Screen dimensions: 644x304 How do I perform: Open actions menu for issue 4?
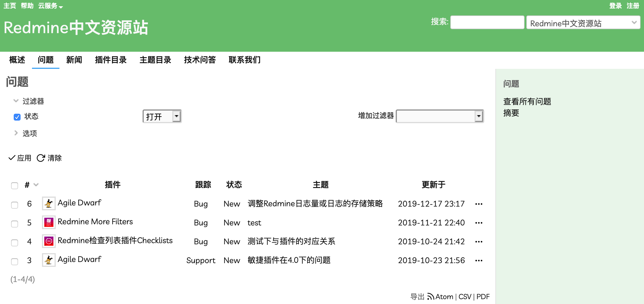(479, 242)
